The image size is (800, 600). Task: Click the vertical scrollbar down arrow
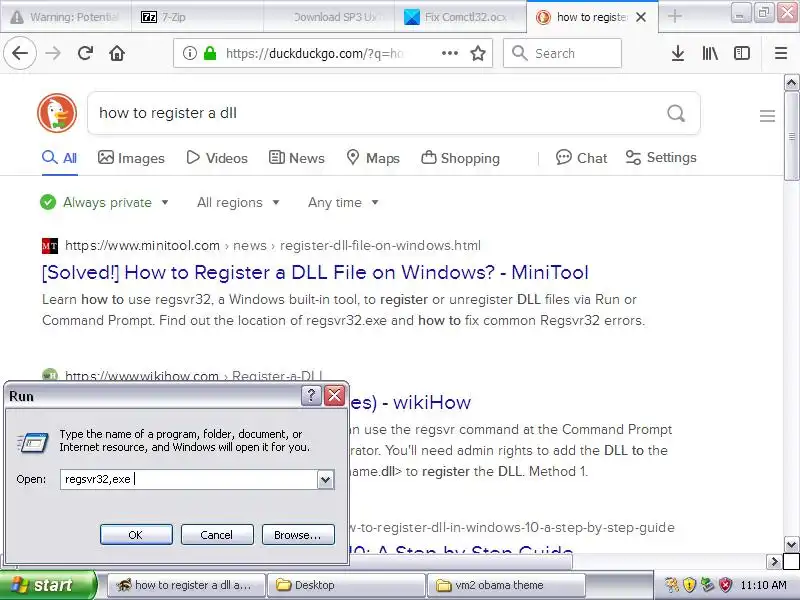point(791,544)
